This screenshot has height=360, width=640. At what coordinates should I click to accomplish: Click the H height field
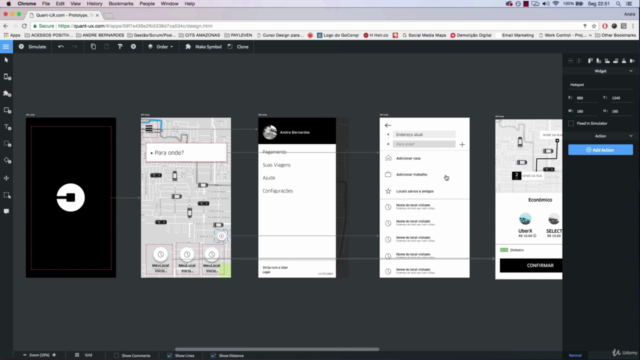(x=621, y=111)
